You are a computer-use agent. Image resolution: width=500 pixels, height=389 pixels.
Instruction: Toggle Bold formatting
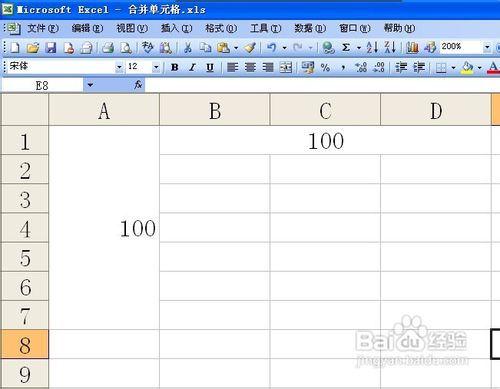(x=174, y=67)
